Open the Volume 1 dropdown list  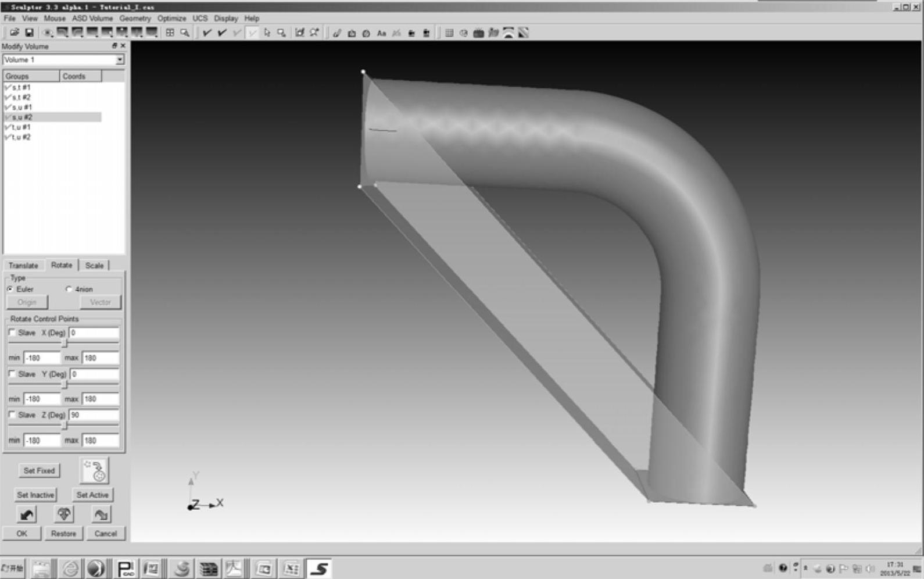119,60
